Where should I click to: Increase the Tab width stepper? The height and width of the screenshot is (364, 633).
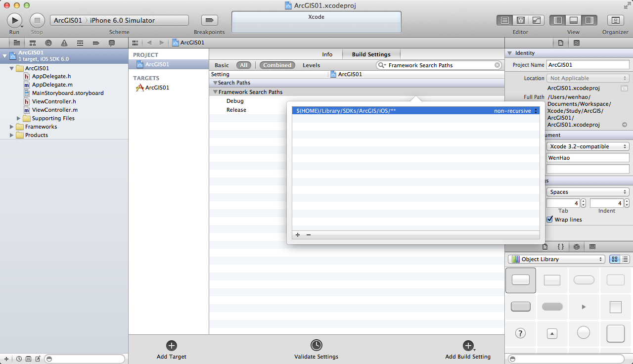pyautogui.click(x=583, y=201)
